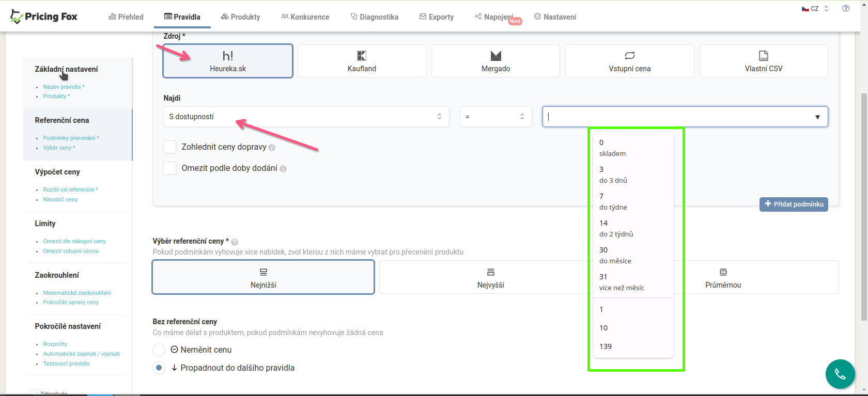The image size is (868, 396).
Task: Choose option 10 in the list
Action: click(x=633, y=328)
